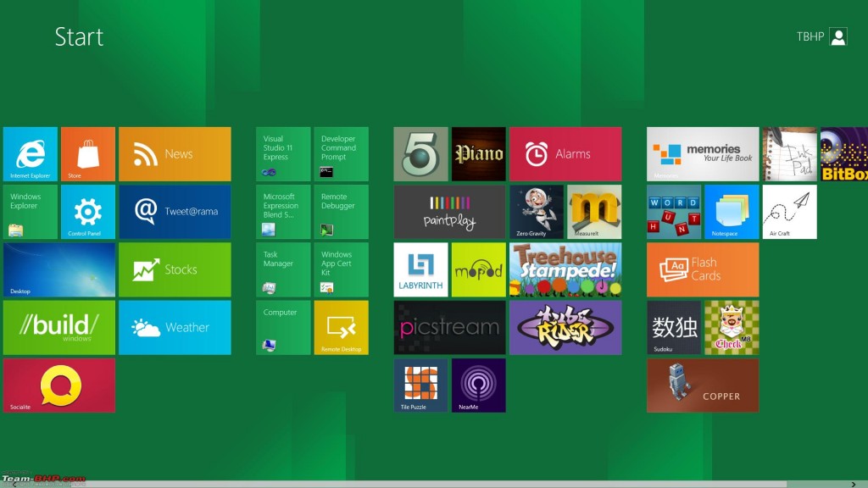Launch Zero Gravity game tile
The image size is (868, 488).
tap(537, 212)
